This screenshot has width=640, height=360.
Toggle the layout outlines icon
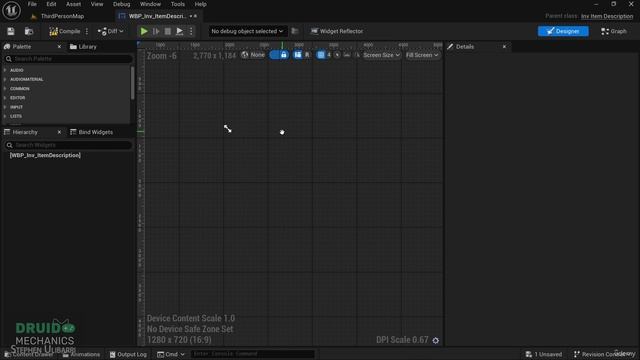[x=298, y=55]
